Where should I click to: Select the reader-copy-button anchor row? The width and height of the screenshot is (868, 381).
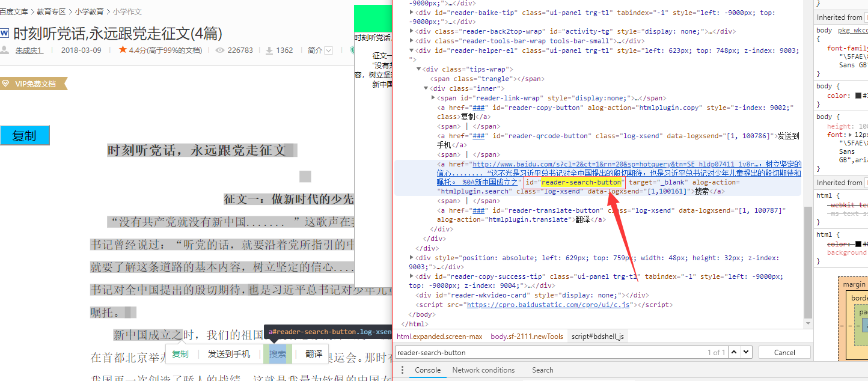pyautogui.click(x=616, y=112)
